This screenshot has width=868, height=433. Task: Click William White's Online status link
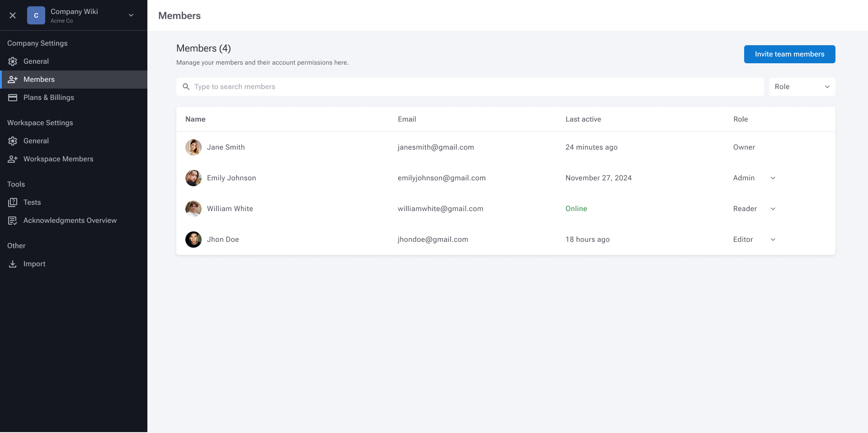(576, 208)
